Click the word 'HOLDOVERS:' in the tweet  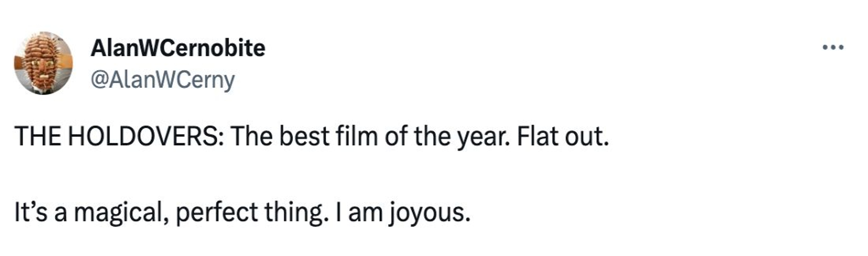point(145,136)
